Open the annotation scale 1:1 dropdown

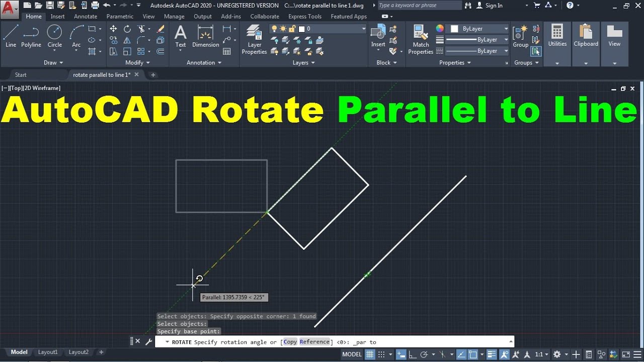point(541,354)
